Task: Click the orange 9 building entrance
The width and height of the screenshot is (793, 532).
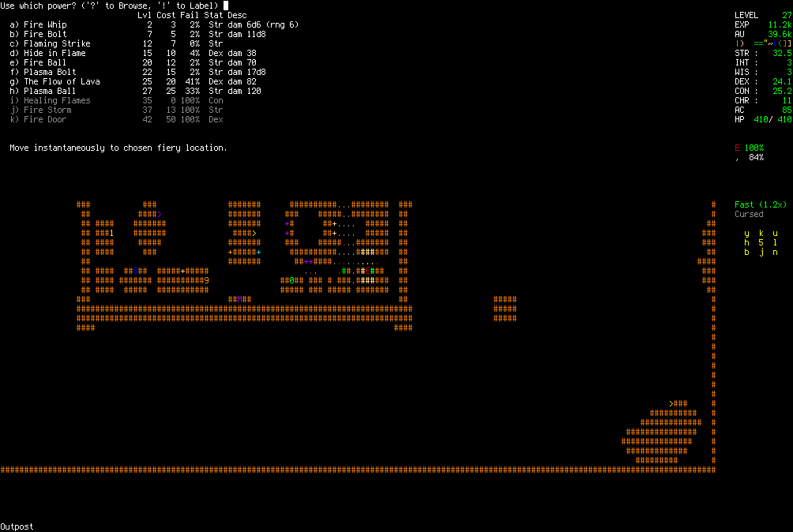Action: click(x=207, y=280)
